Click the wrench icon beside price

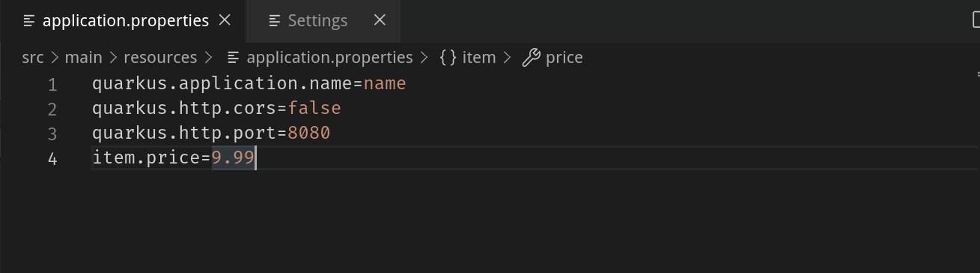coord(531,58)
